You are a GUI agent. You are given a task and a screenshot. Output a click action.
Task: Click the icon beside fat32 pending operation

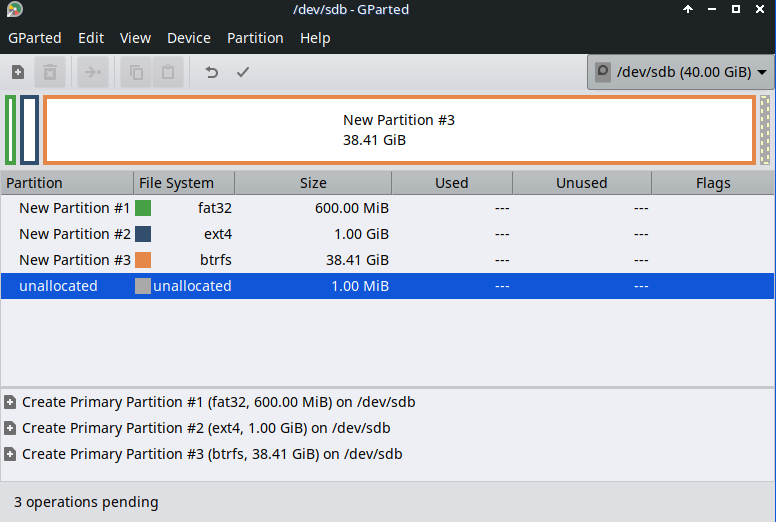pyautogui.click(x=10, y=402)
